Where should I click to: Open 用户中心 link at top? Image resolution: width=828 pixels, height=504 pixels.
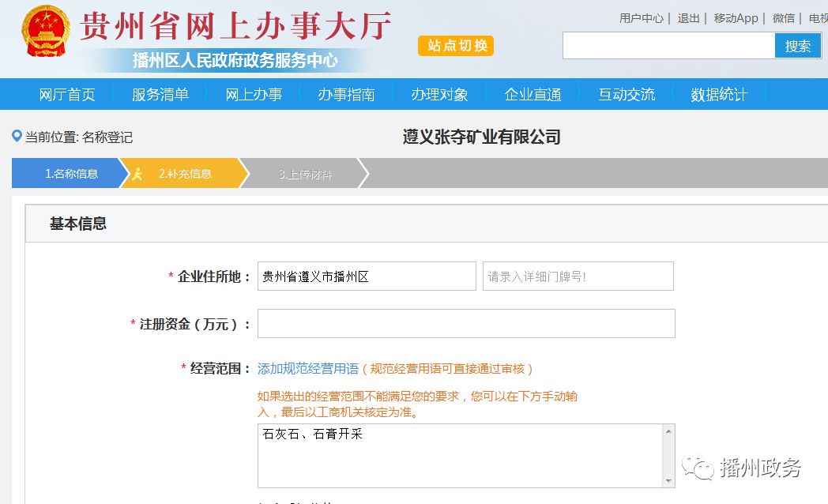[641, 18]
